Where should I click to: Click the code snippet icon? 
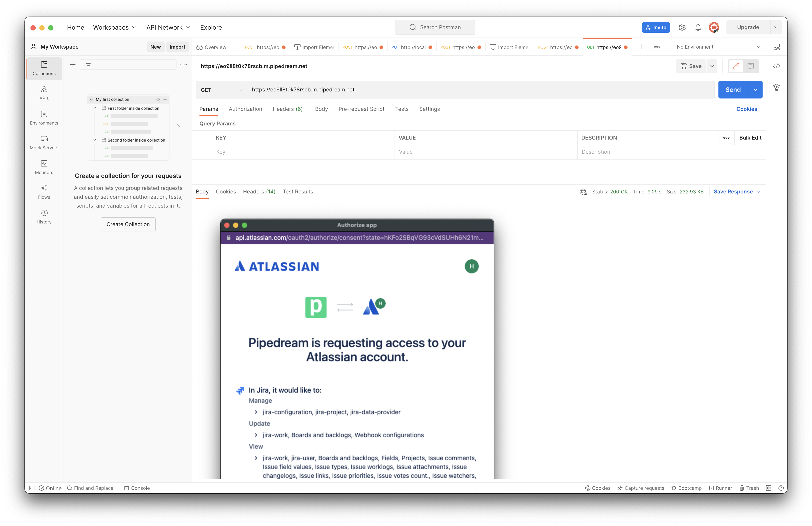(776, 66)
